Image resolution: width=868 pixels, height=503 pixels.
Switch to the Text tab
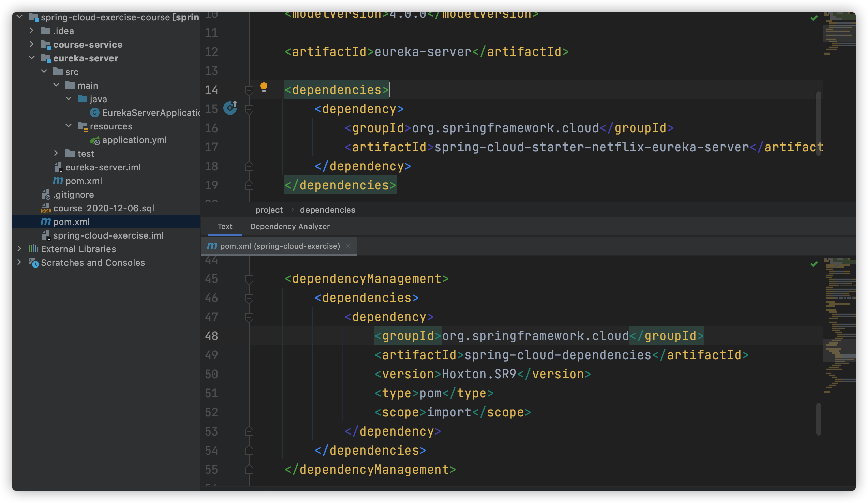tap(225, 226)
